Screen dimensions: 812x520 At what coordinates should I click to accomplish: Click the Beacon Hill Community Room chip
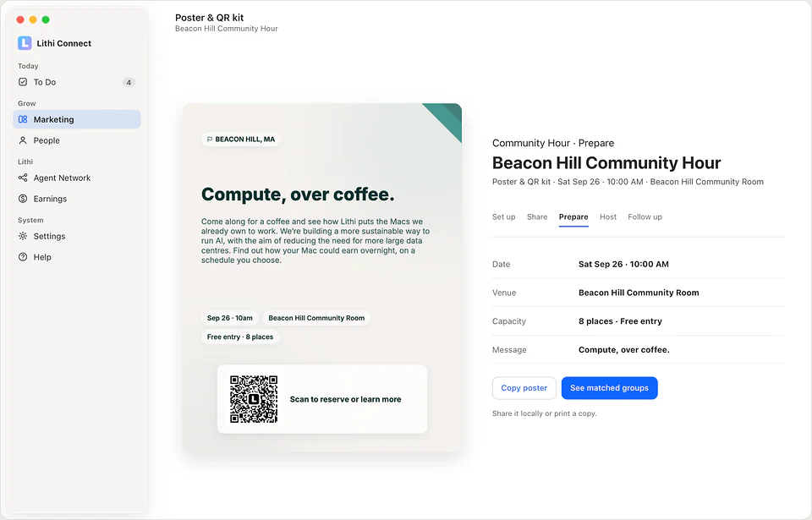[x=316, y=318]
